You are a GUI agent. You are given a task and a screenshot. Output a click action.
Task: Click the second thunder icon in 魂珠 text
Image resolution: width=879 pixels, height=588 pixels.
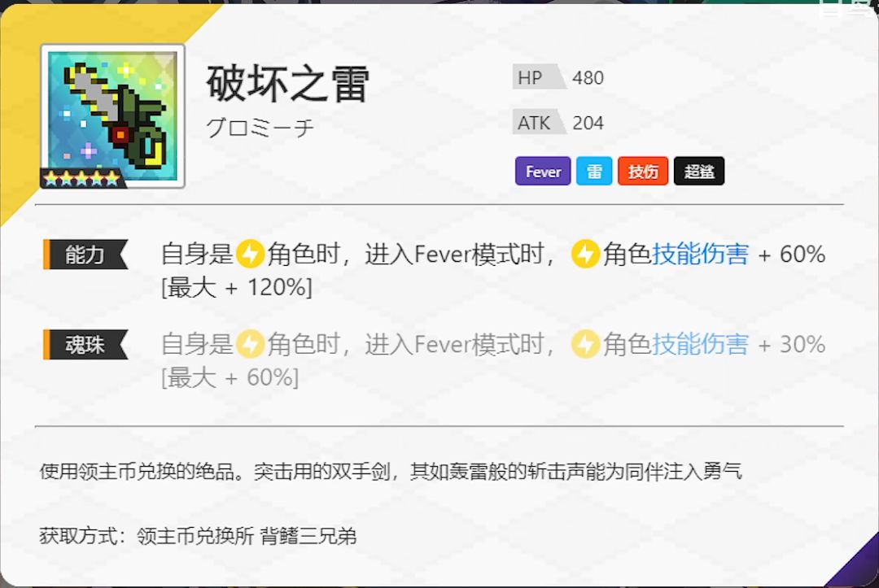coord(585,344)
